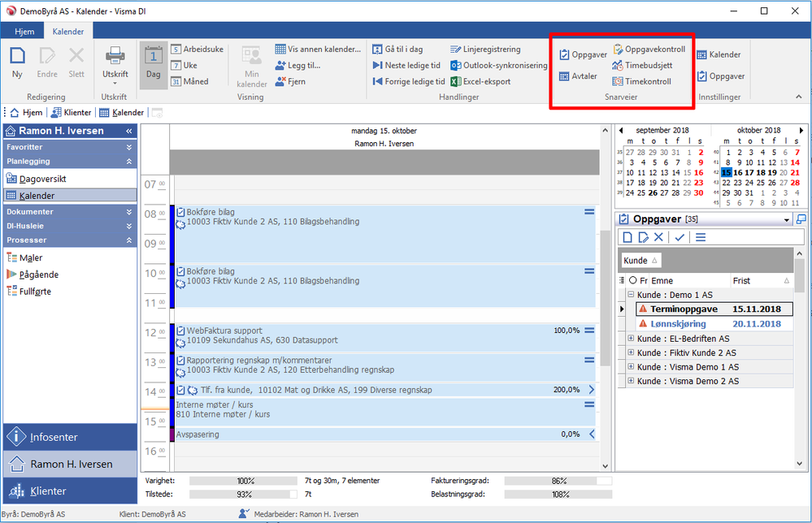
Task: Open the Klienter navigation button at the bottom
Action: pos(70,491)
